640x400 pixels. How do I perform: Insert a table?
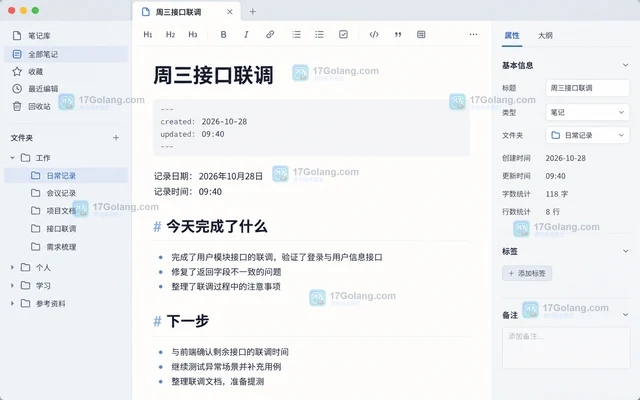pos(421,35)
